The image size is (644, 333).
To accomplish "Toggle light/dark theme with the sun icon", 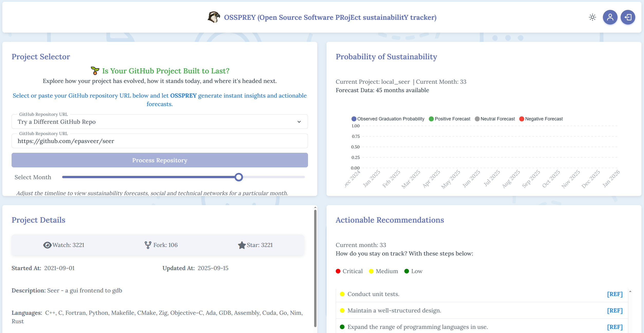I will pos(592,17).
